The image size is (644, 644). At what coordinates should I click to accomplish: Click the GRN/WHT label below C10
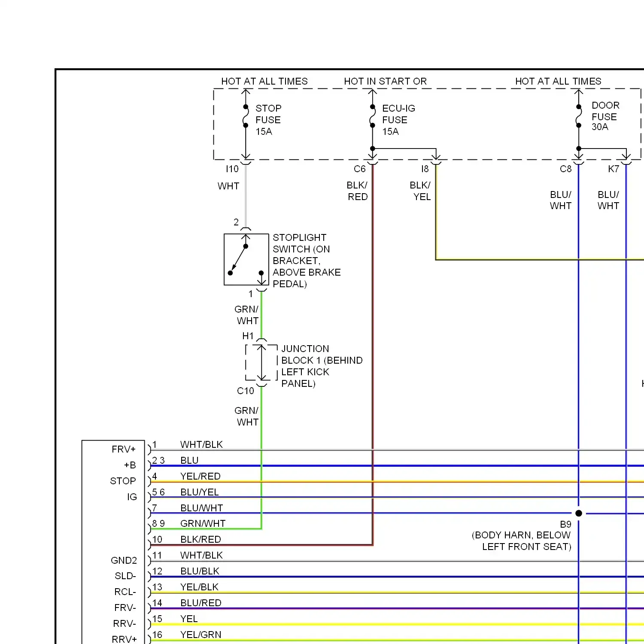pos(247,416)
